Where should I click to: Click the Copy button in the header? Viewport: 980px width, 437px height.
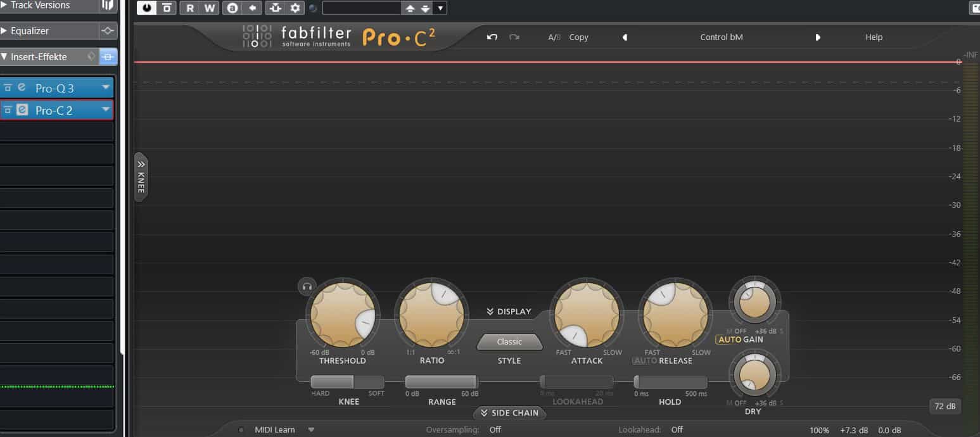(578, 37)
